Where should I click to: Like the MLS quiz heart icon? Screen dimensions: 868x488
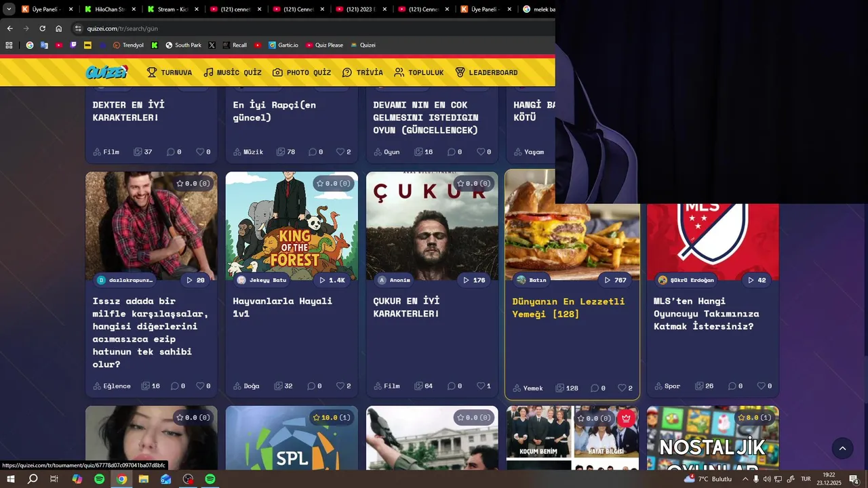click(x=762, y=386)
